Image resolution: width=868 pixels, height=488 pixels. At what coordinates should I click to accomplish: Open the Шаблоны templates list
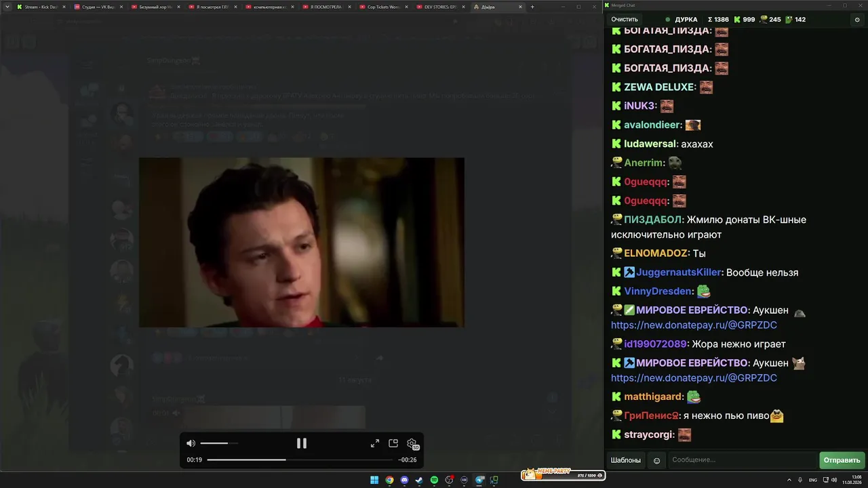pyautogui.click(x=625, y=460)
